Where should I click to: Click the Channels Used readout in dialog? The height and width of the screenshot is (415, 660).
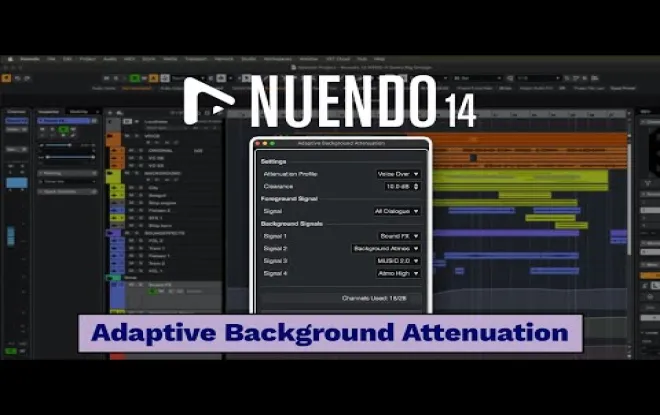coord(374,298)
